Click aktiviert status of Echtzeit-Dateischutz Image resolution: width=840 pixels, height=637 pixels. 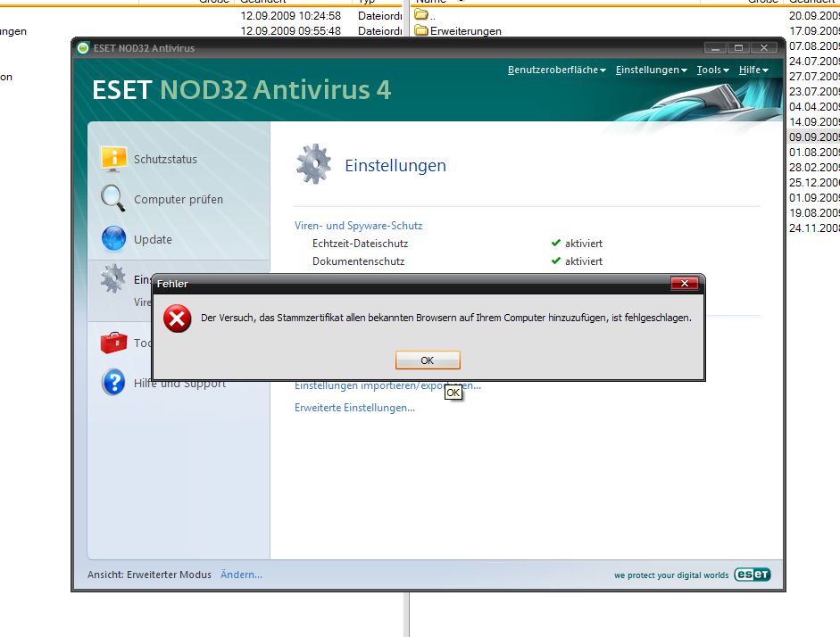pyautogui.click(x=584, y=243)
